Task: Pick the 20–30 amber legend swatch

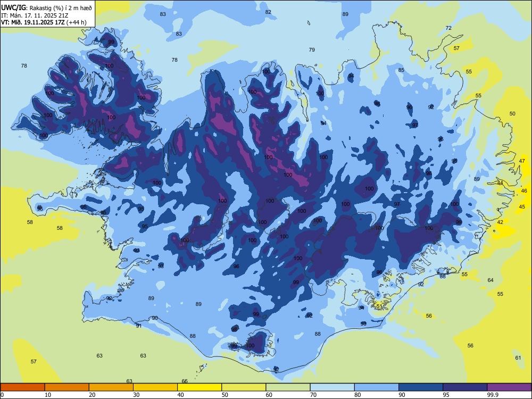Action: [111, 387]
